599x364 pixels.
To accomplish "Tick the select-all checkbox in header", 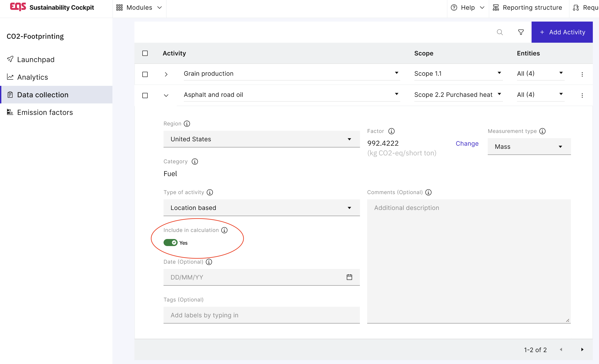I will click(x=145, y=53).
